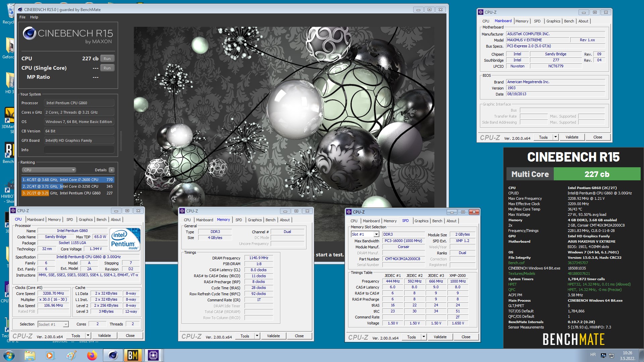Click Close button in Memory CPU-Z window

click(x=299, y=336)
